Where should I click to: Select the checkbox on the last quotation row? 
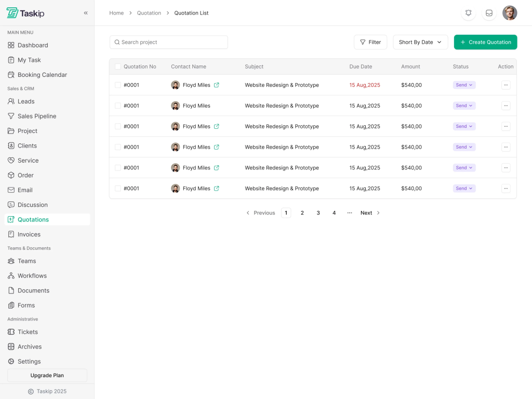pyautogui.click(x=118, y=188)
